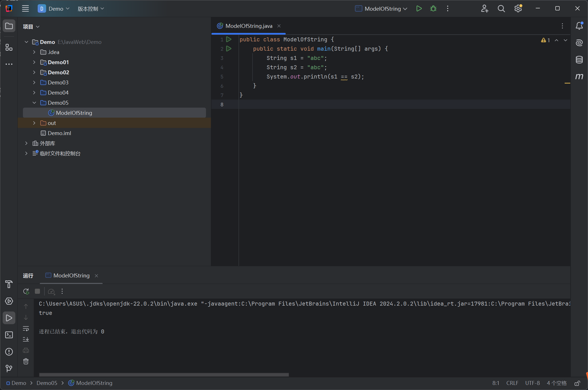The width and height of the screenshot is (588, 390).
Task: Expand the Demo03 folder
Action: [34, 82]
